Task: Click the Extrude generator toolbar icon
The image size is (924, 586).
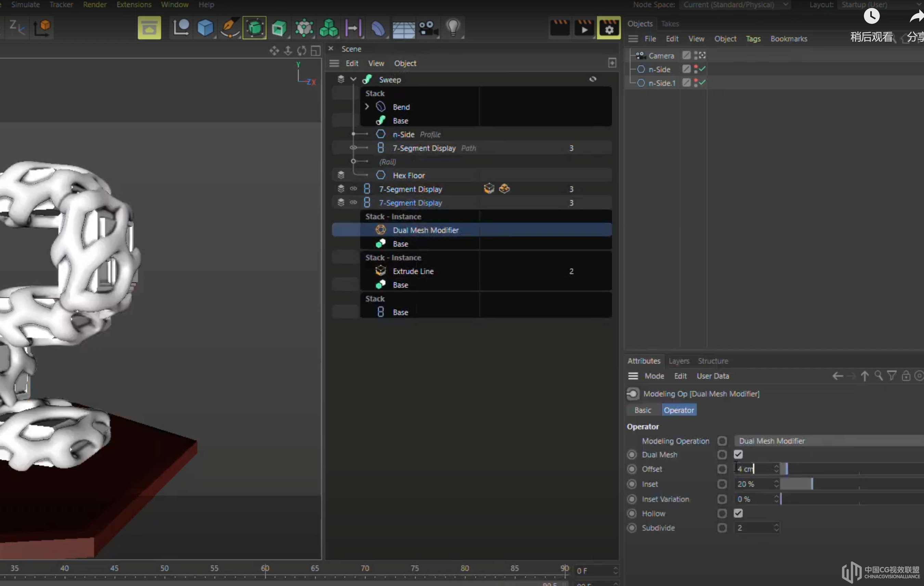Action: pyautogui.click(x=279, y=28)
